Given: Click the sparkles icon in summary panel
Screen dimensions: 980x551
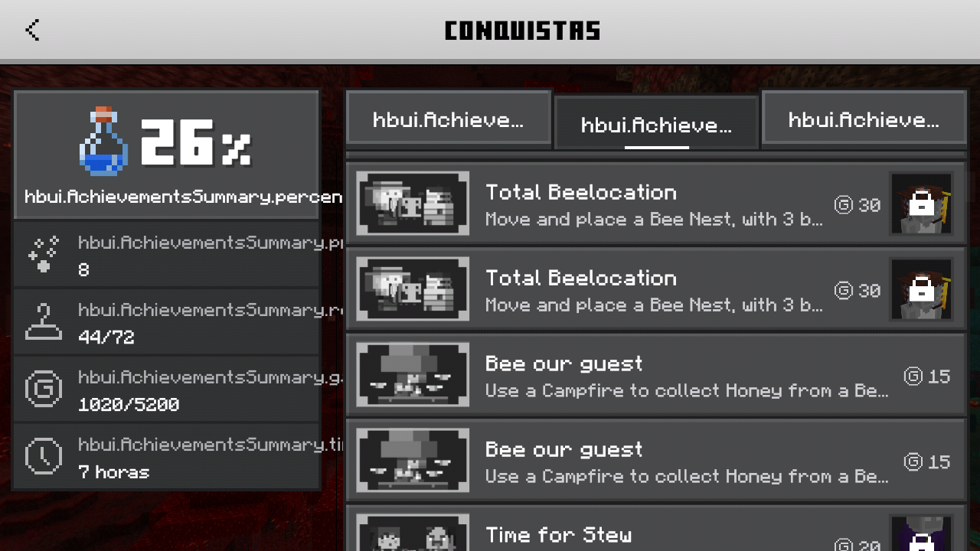Looking at the screenshot, I should pos(44,254).
